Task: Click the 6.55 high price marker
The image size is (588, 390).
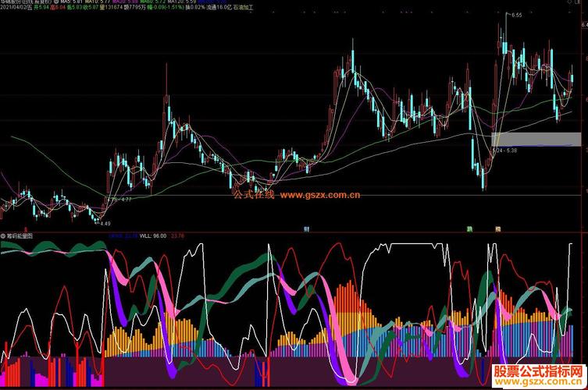Action: point(516,16)
